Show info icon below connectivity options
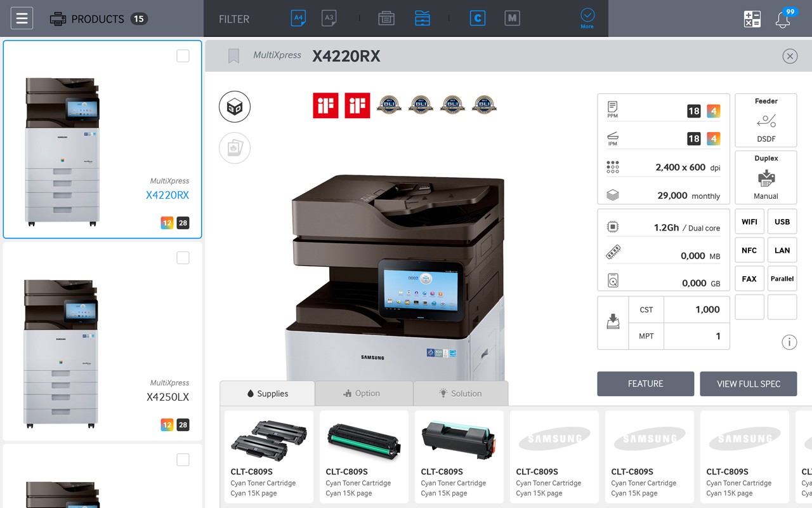812x508 pixels. (x=789, y=342)
